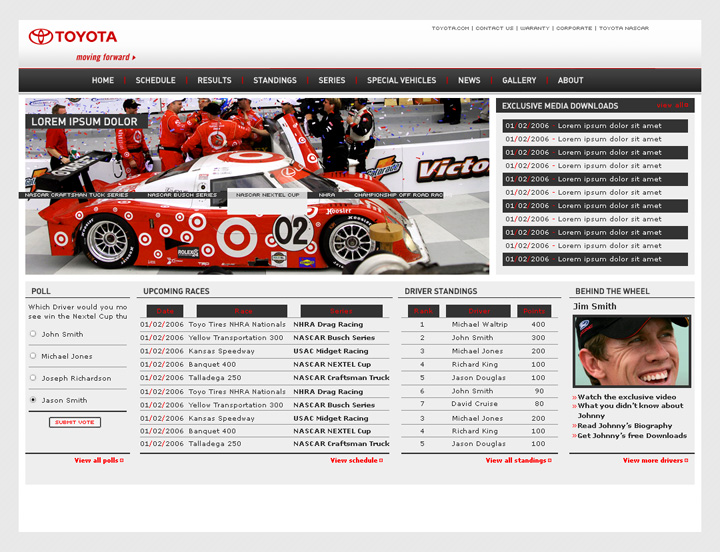Switch to the NASCAR Busch Series tab
Image resolution: width=720 pixels, height=552 pixels.
(x=181, y=195)
